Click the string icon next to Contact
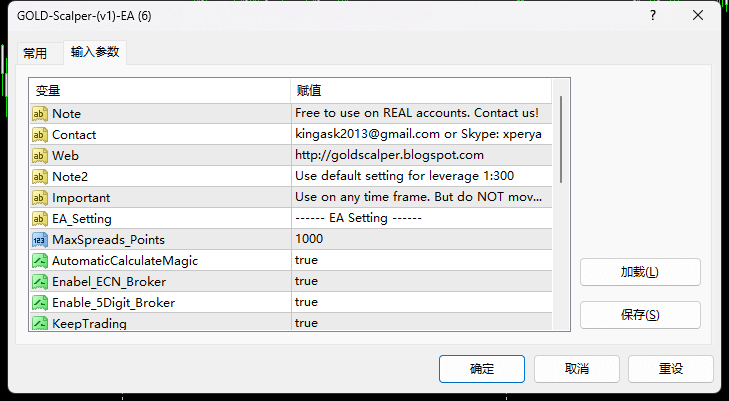Screen dimensions: 729x401 pyautogui.click(x=40, y=135)
